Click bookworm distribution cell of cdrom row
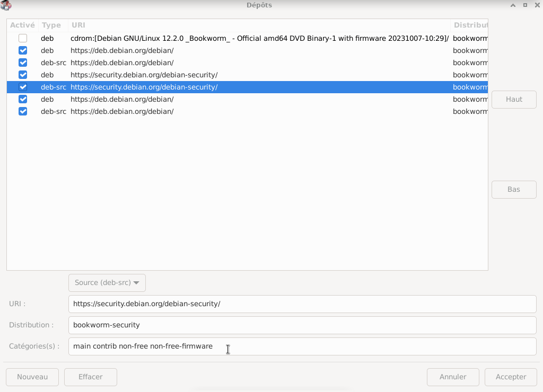Viewport: 543px width, 392px height. click(470, 38)
